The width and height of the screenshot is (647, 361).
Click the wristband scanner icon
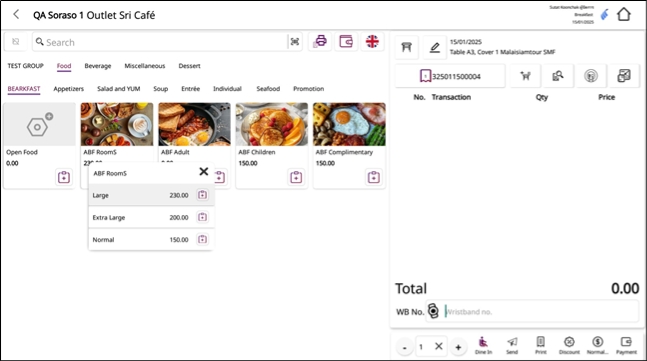433,311
